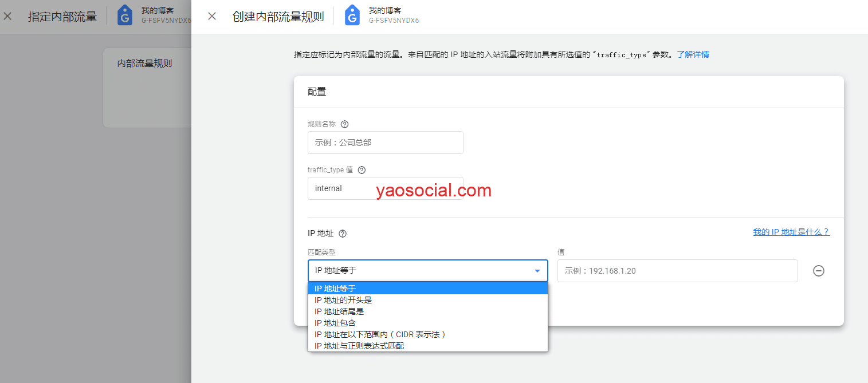Select the CIDR 表示法 range option
This screenshot has height=383, width=868.
pyautogui.click(x=379, y=334)
